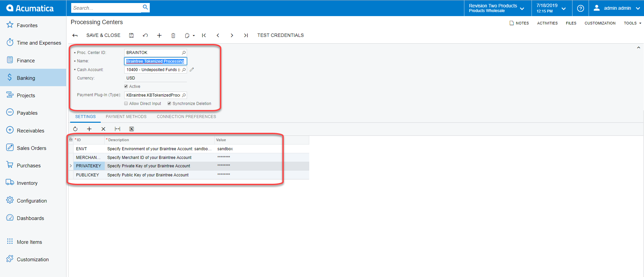This screenshot has width=644, height=277.
Task: Go back with the left arrow
Action: pos(75,35)
